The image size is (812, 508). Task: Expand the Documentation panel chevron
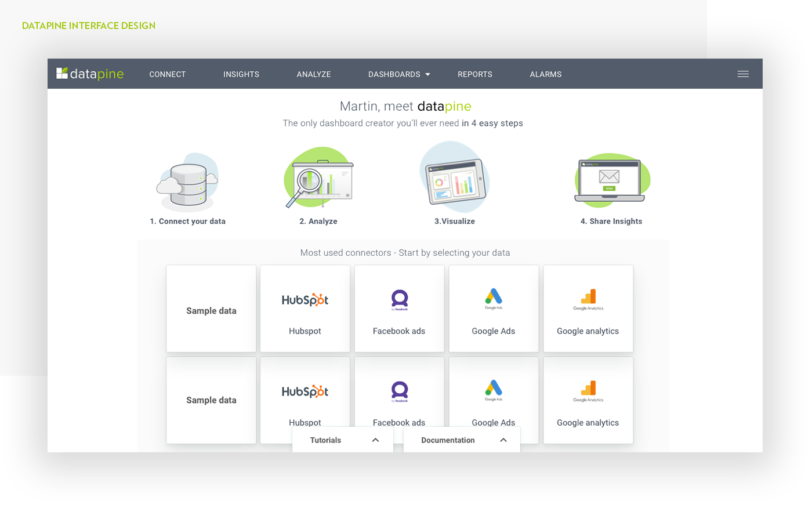click(503, 440)
